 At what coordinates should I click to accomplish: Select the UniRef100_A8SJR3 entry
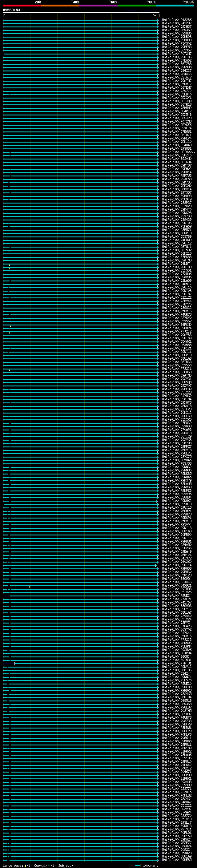(176, 118)
